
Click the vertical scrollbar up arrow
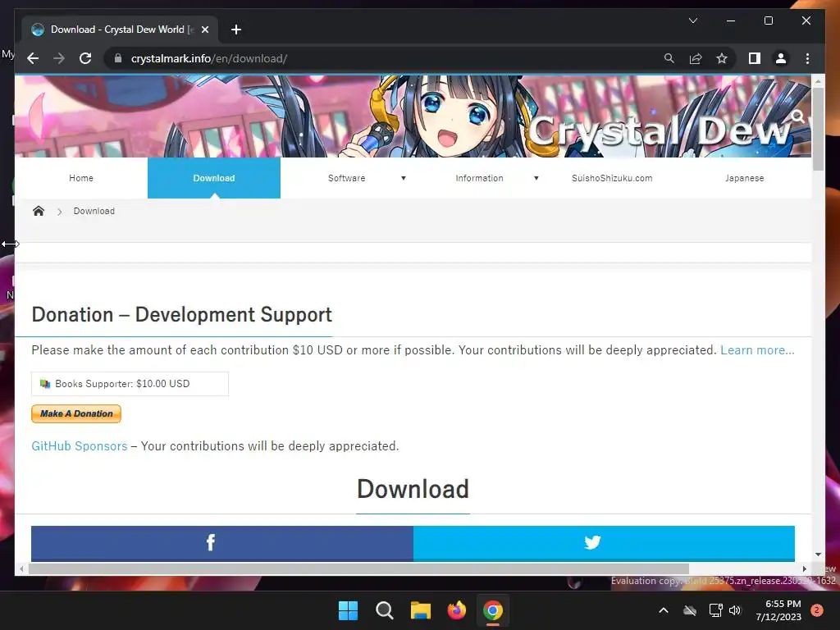coord(818,81)
